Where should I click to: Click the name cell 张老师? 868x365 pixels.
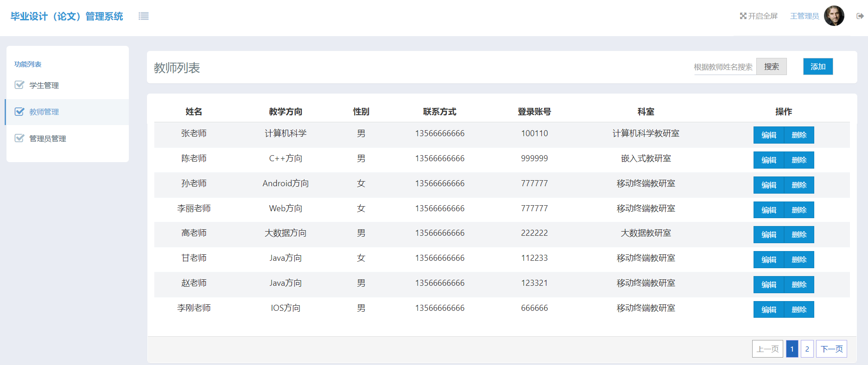point(194,133)
